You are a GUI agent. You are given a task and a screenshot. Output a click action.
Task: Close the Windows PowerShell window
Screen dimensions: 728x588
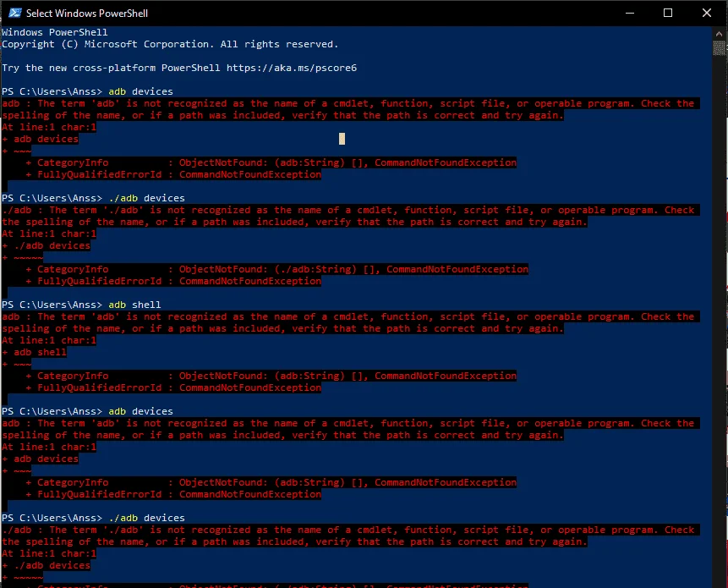[706, 13]
